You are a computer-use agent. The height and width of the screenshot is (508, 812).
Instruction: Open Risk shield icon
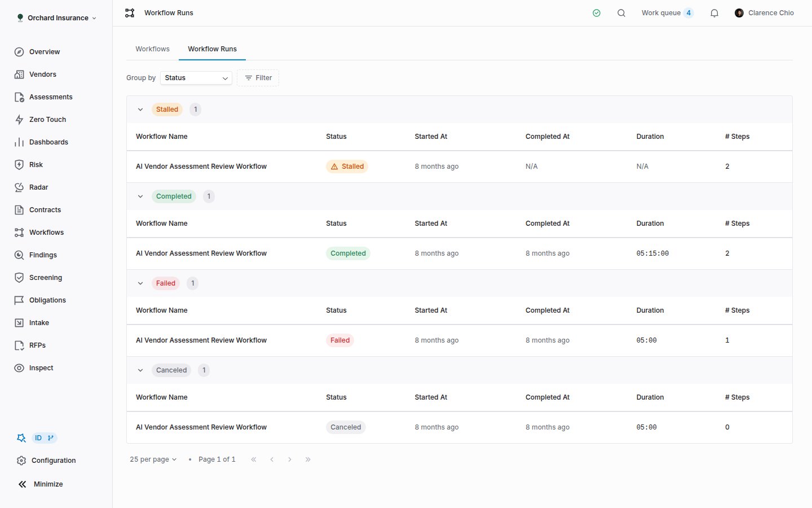pos(19,165)
